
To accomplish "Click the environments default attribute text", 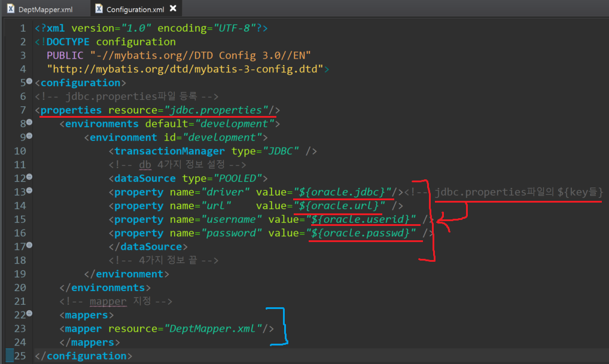I will coord(210,124).
